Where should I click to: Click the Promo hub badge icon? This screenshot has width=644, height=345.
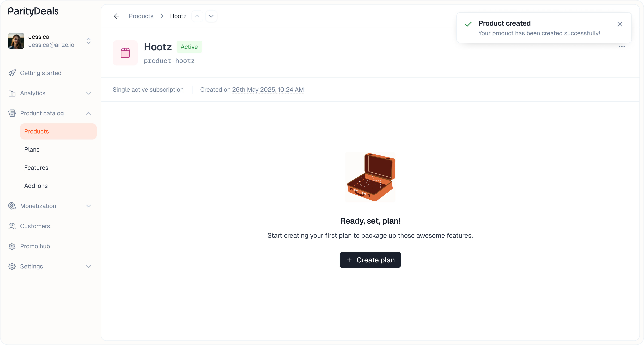(x=12, y=246)
